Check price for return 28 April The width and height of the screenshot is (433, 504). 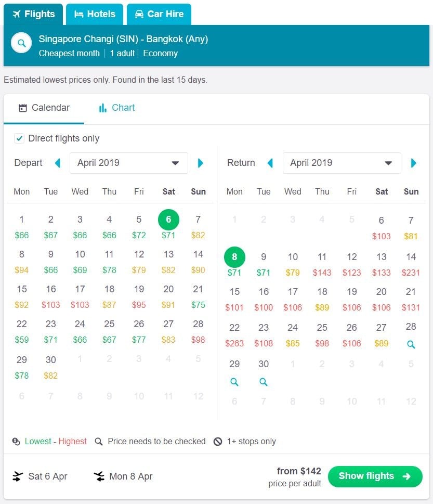[411, 344]
